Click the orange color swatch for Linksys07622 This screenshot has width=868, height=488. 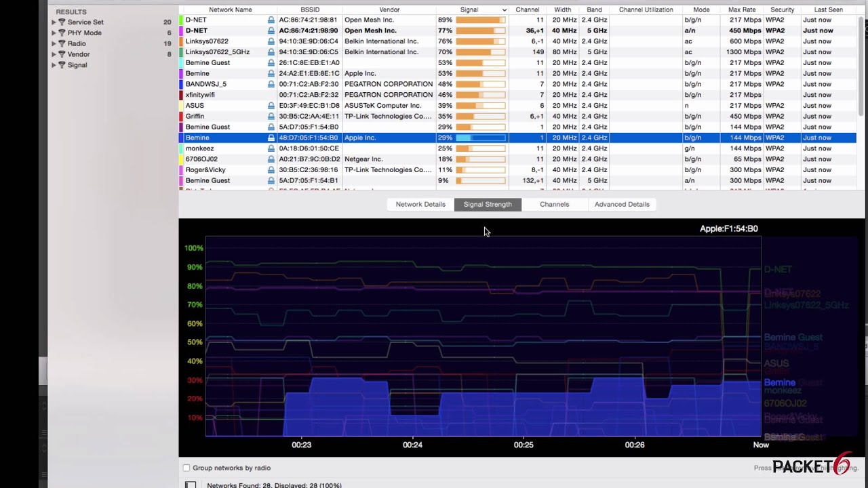click(x=181, y=41)
